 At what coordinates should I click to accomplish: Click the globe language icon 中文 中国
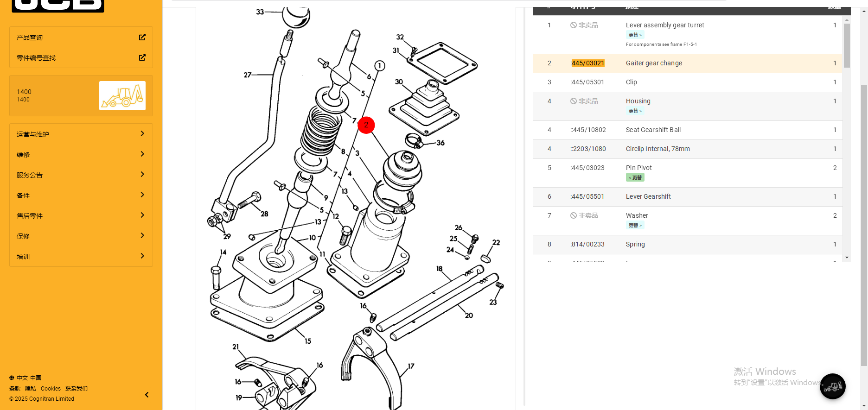[x=12, y=378]
